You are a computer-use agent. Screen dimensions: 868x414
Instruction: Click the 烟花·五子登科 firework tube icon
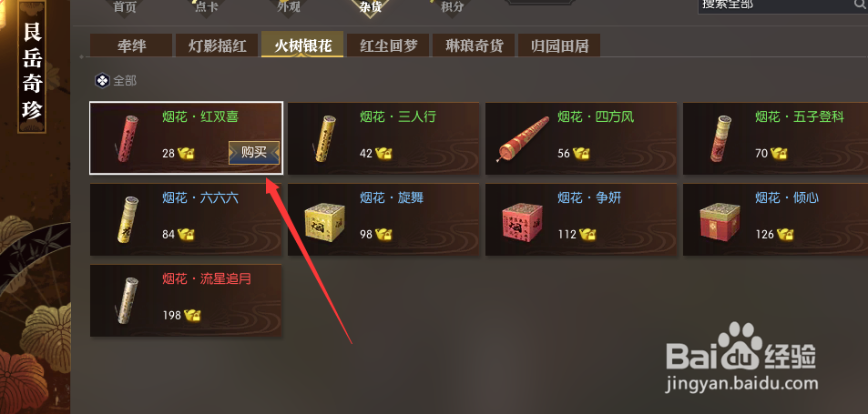tap(720, 138)
